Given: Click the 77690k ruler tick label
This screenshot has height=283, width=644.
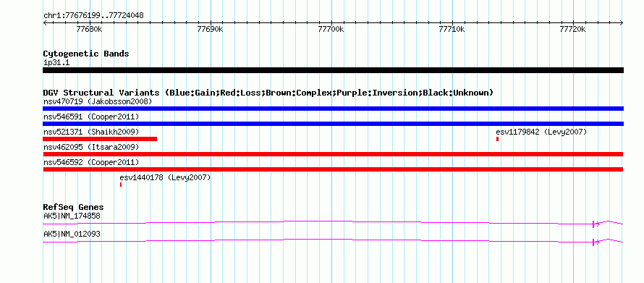Looking at the screenshot, I should [x=210, y=29].
